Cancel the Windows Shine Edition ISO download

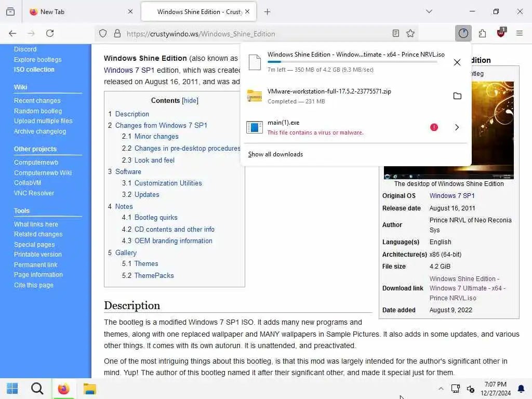[457, 62]
